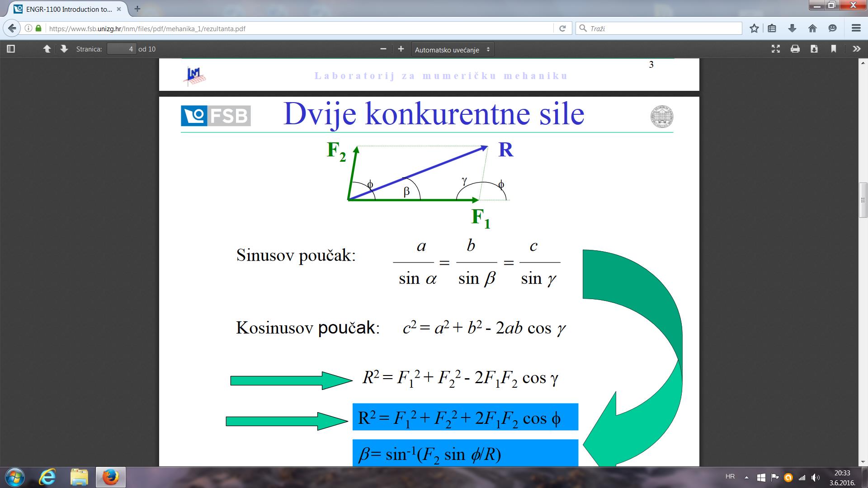The image size is (868, 488).
Task: Open the Automatsko uvećanje zoom dropdown
Action: click(x=453, y=50)
